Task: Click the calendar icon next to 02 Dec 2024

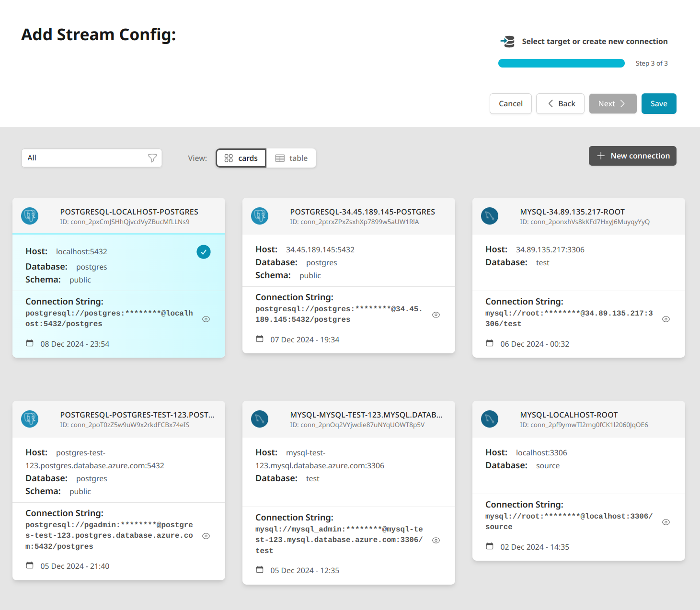Action: tap(490, 546)
